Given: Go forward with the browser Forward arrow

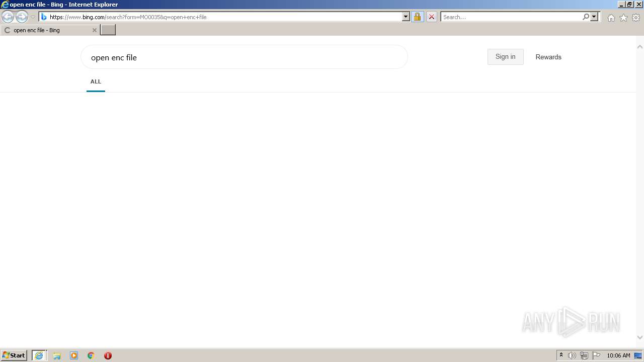Looking at the screenshot, I should (22, 17).
